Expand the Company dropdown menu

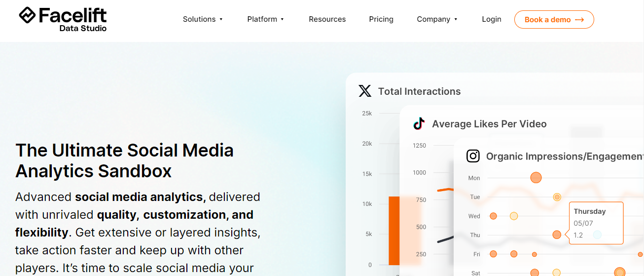(x=437, y=19)
